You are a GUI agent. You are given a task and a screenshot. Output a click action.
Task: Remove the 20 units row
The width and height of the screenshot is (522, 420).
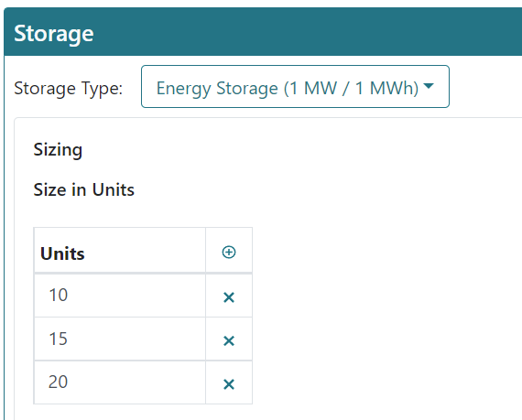click(229, 384)
